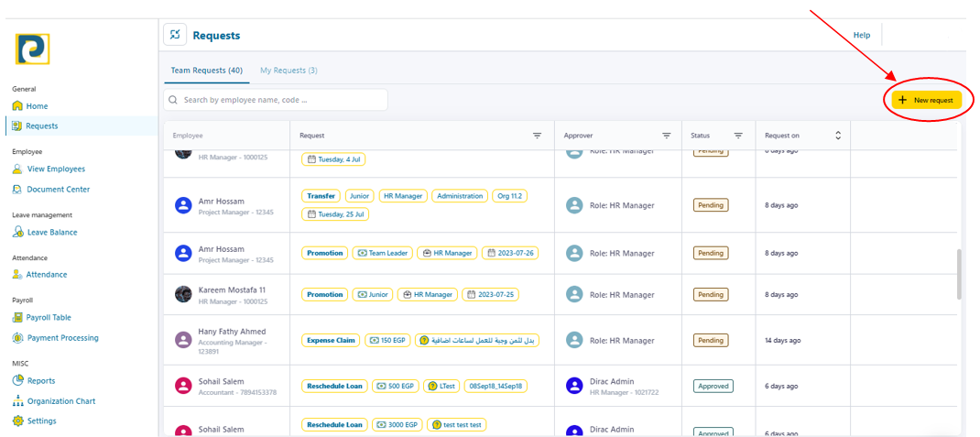Open the Status column filter

tap(737, 136)
